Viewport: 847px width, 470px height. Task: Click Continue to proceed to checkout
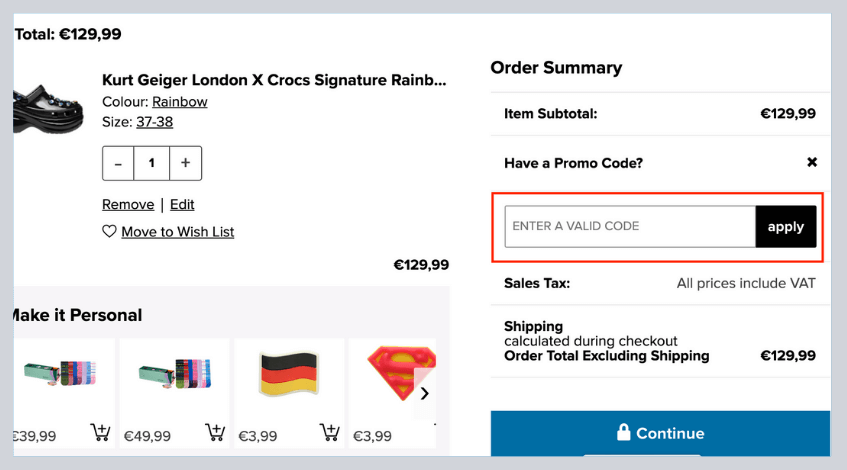point(660,433)
